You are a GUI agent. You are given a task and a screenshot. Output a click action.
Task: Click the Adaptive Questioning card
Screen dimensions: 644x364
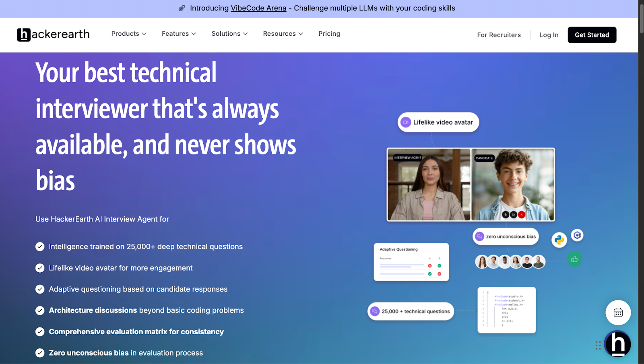tap(411, 262)
